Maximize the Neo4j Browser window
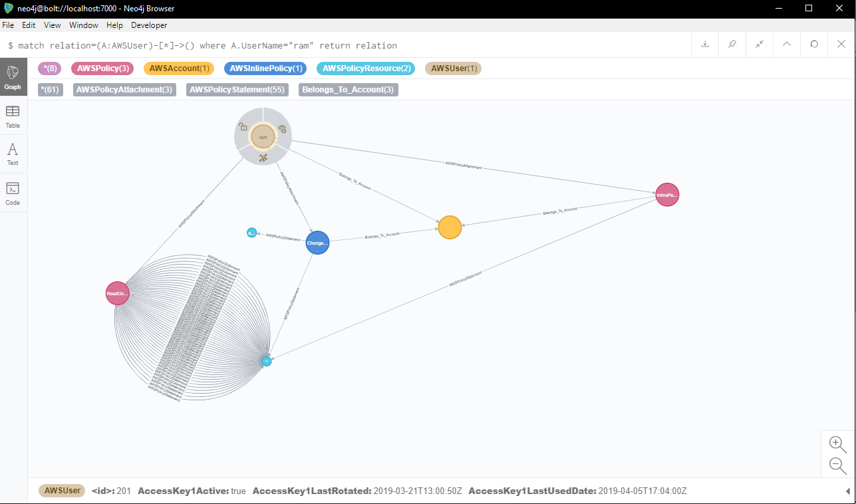 tap(809, 8)
